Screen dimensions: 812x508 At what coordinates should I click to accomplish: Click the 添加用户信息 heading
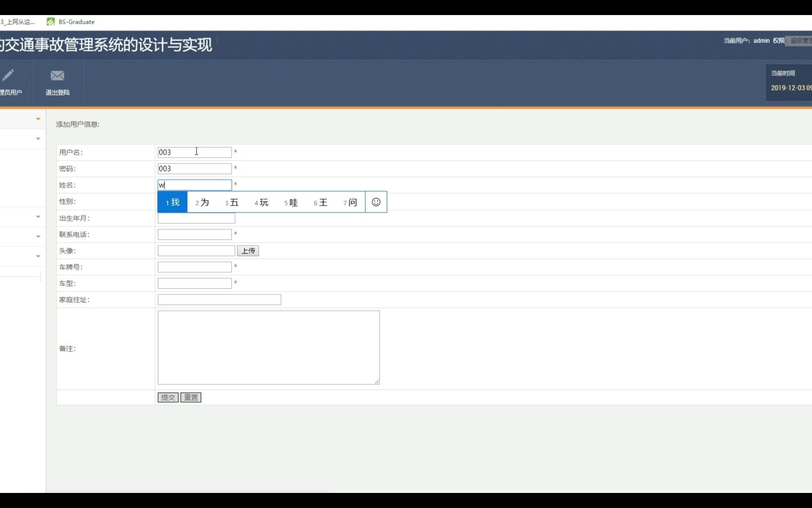[x=78, y=124]
